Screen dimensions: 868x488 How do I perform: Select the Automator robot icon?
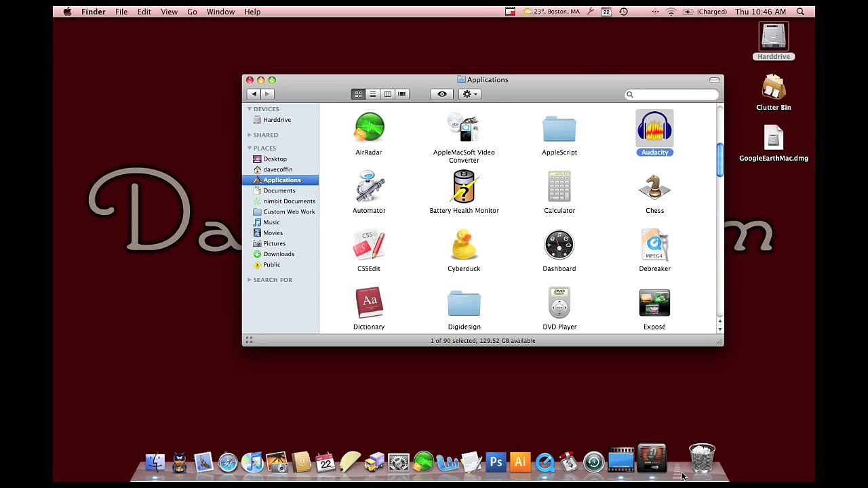coord(369,186)
